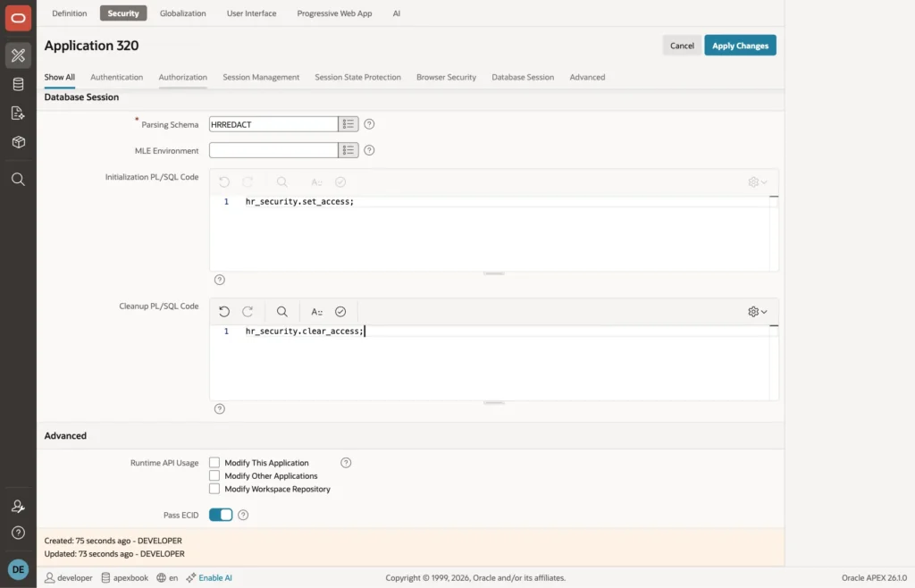
Task: Open the Oracle APEX home logo
Action: click(18, 18)
